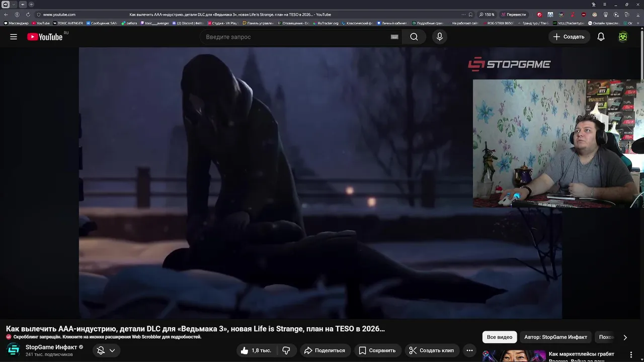Viewport: 644px width, 362px height.
Task: Open the ROG STRIX B650 bookmark
Action: (498, 23)
